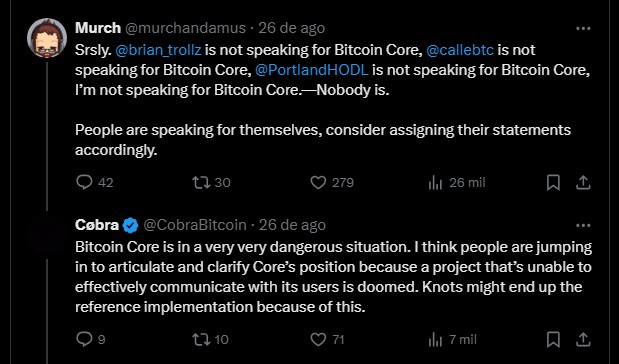Viewport: 619px width, 364px height.
Task: Reply to Cøbra's tweet via comment icon
Action: [x=84, y=339]
